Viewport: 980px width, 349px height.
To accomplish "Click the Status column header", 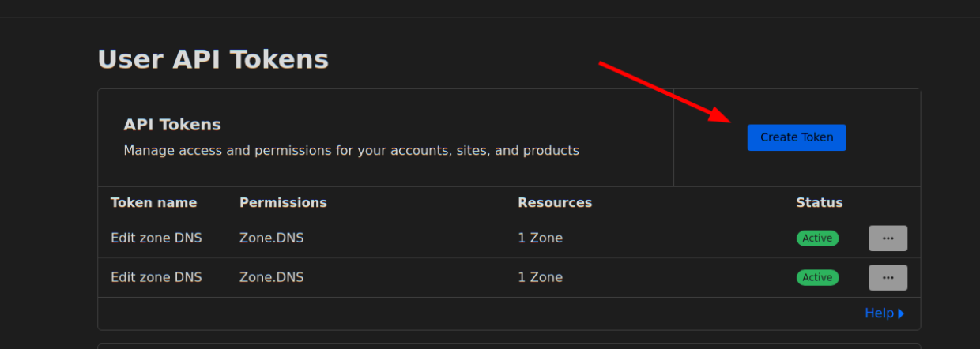I will pos(819,202).
